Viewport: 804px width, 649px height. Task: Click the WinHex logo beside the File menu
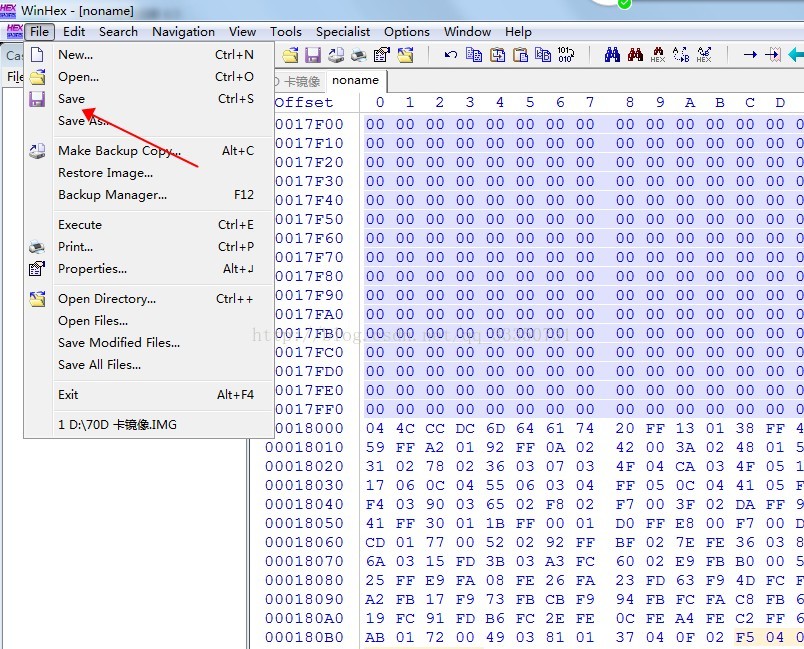(x=14, y=31)
